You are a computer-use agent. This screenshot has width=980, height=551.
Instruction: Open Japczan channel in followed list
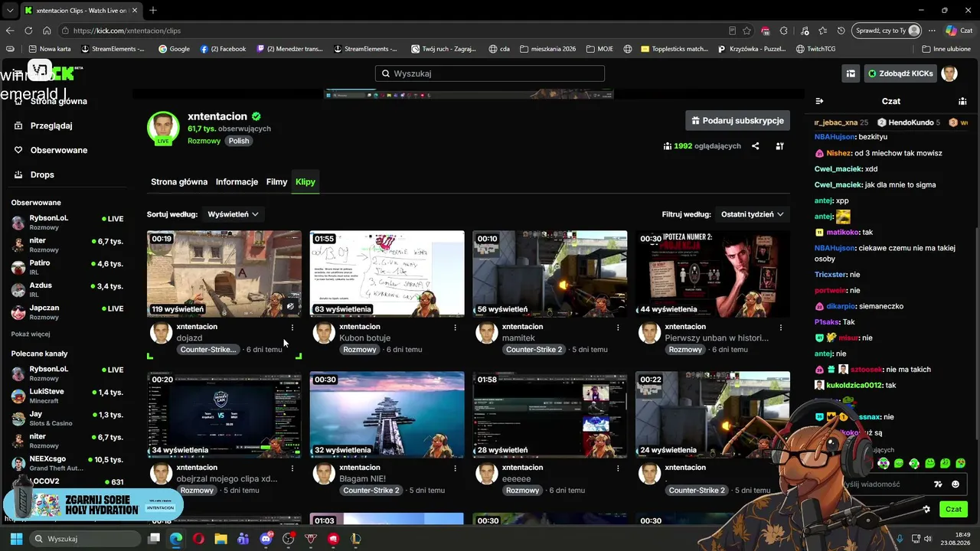pos(67,312)
